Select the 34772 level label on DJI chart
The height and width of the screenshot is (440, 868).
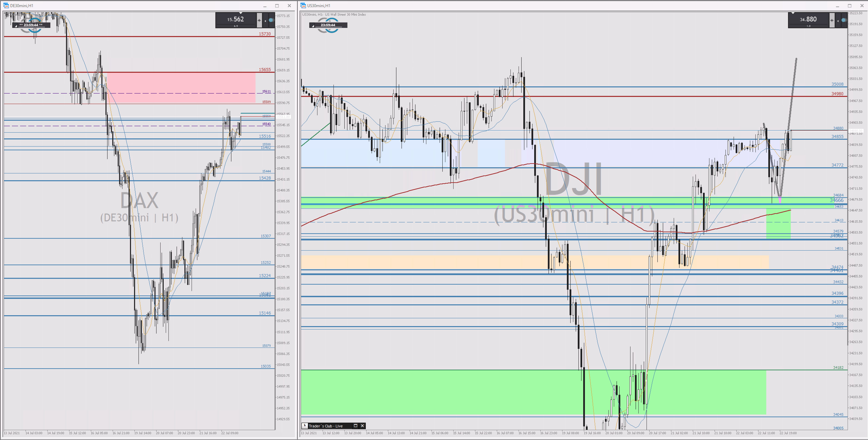(837, 165)
